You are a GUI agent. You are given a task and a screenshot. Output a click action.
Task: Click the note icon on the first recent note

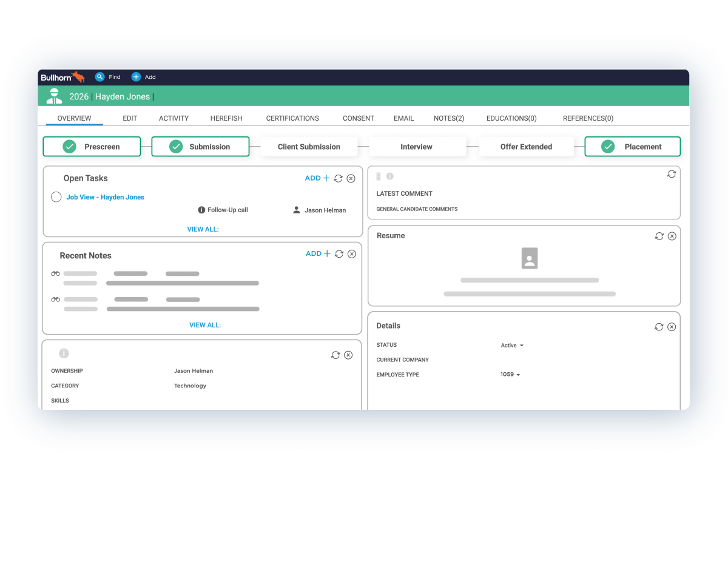tap(55, 273)
